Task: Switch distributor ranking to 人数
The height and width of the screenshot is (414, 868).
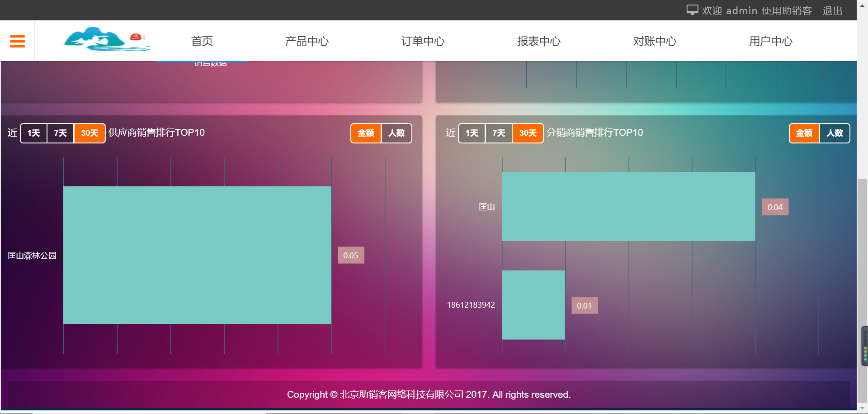Action: pyautogui.click(x=835, y=133)
